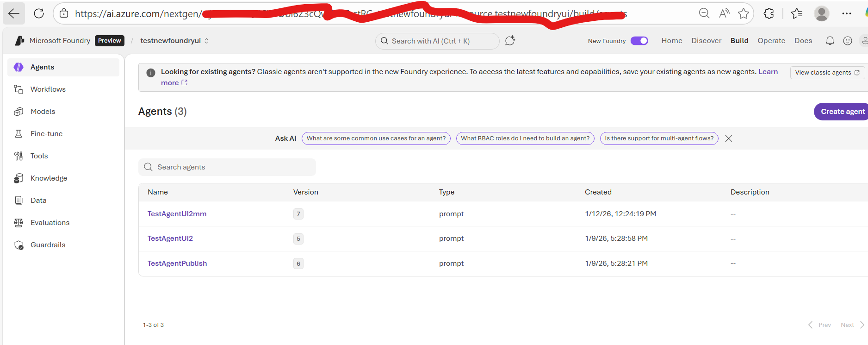Open the Docs tab
Viewport: 868px width, 345px height.
803,41
